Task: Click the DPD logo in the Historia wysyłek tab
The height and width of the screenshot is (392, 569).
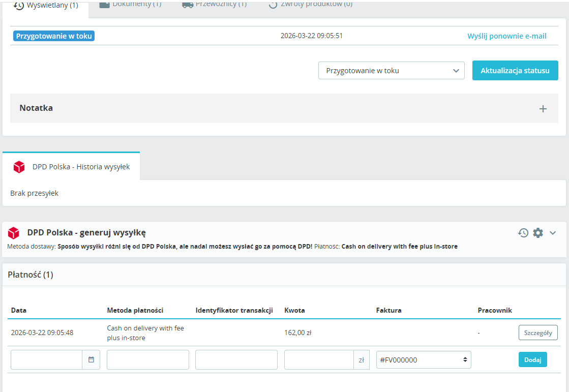Action: [x=19, y=167]
